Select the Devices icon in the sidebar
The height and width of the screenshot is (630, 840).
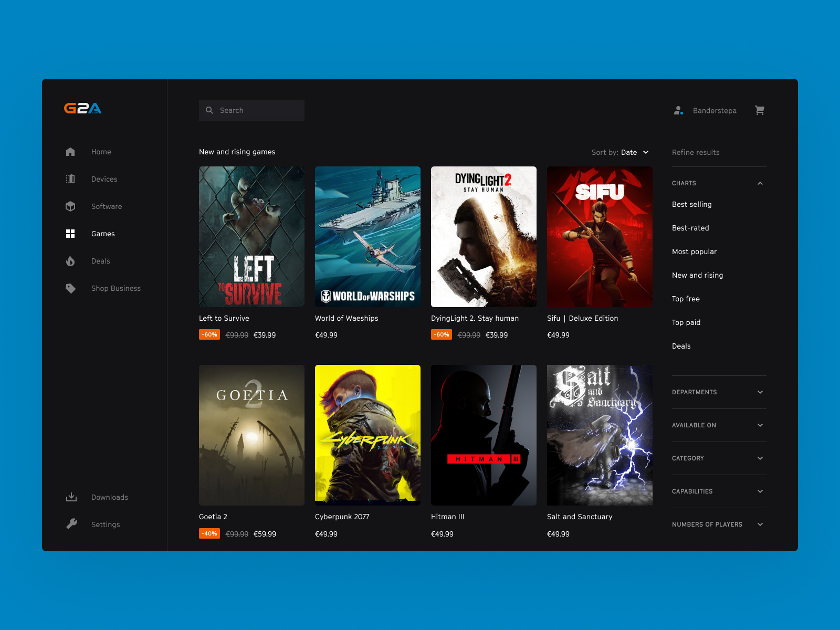point(70,179)
